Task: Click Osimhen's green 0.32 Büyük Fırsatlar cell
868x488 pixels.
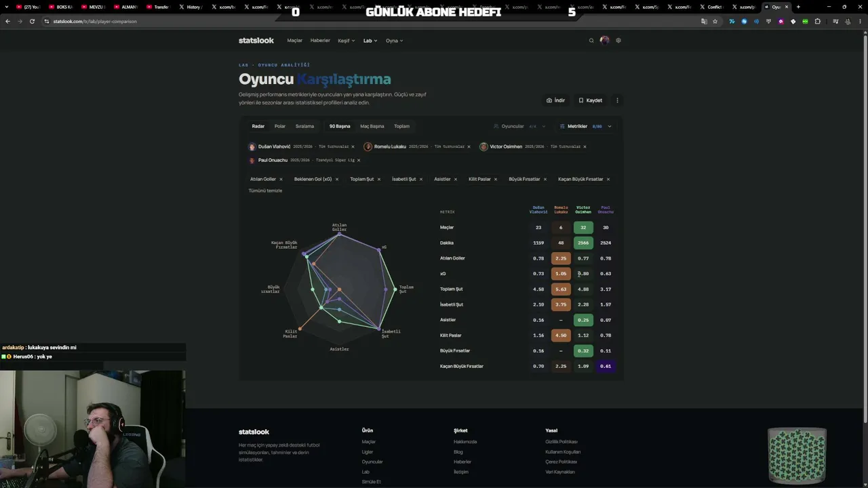Action: click(583, 350)
